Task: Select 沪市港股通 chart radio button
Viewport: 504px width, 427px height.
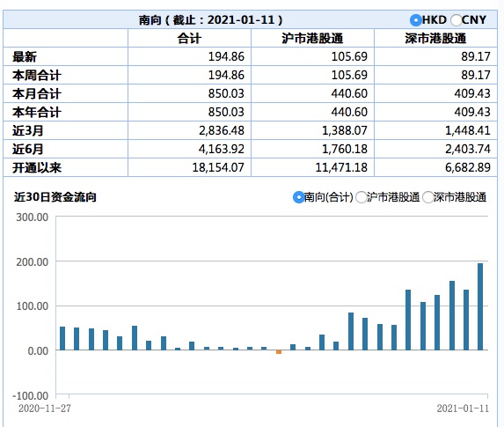Action: (362, 197)
